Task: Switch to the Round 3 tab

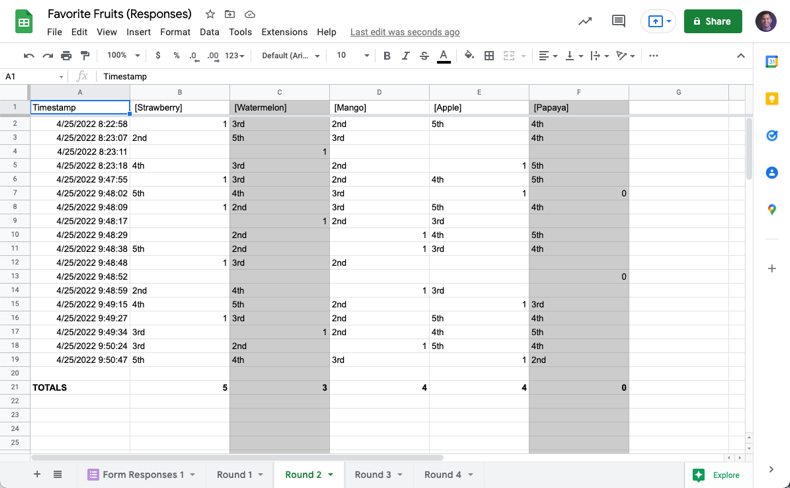Action: (373, 475)
